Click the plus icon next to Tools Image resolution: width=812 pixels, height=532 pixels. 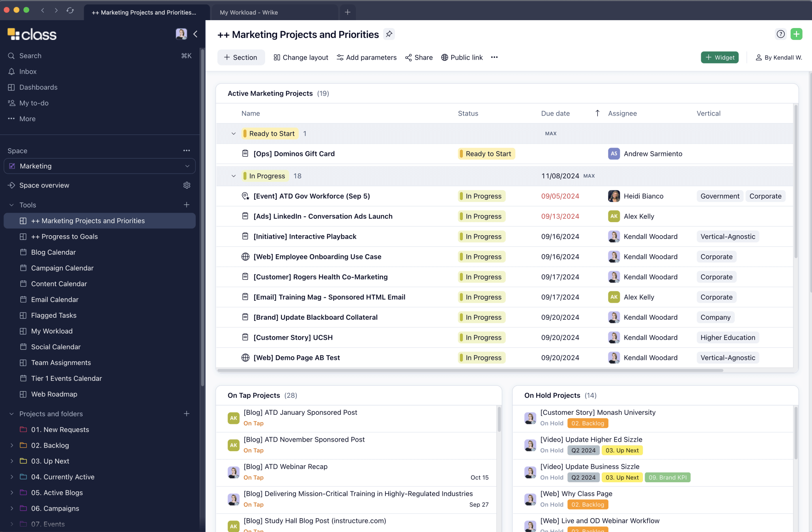pyautogui.click(x=187, y=205)
